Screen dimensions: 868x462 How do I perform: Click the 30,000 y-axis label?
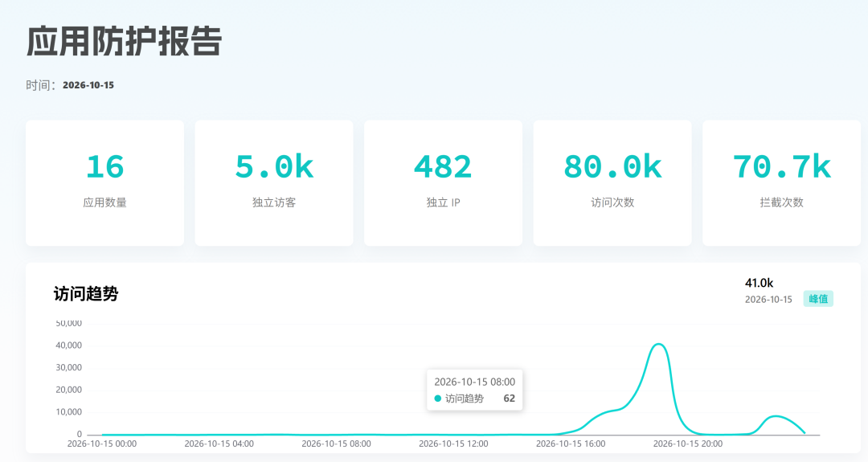tap(68, 367)
